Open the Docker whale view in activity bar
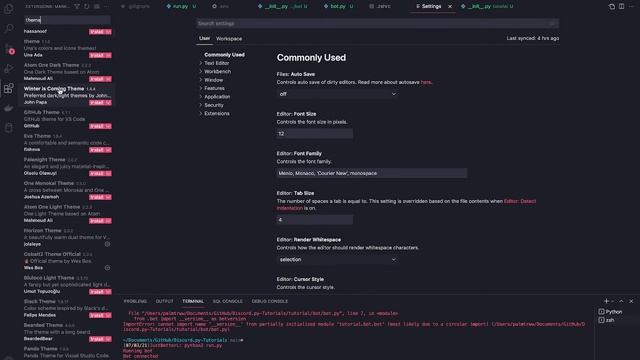The height and width of the screenshot is (360, 640). tap(9, 108)
